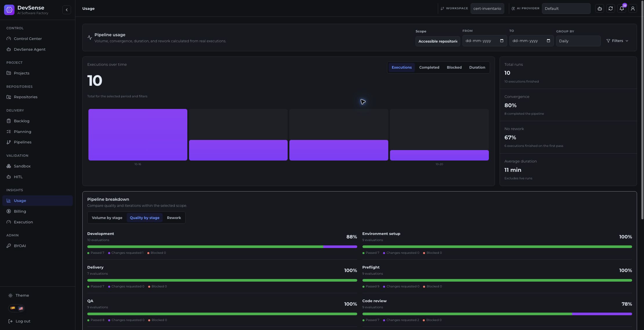This screenshot has width=644, height=330.
Task: Click the 10-16 bar in chart
Action: tap(138, 135)
